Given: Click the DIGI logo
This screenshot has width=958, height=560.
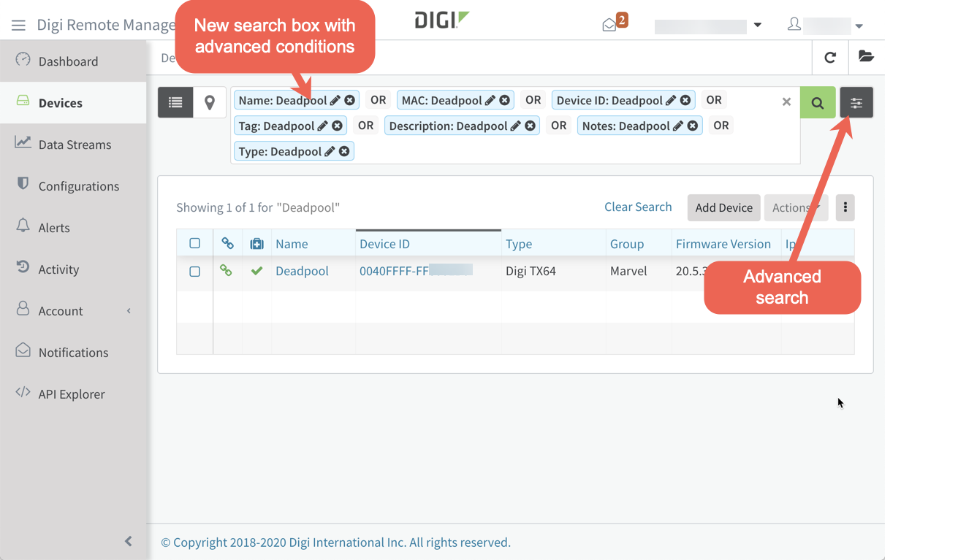Looking at the screenshot, I should pyautogui.click(x=441, y=20).
